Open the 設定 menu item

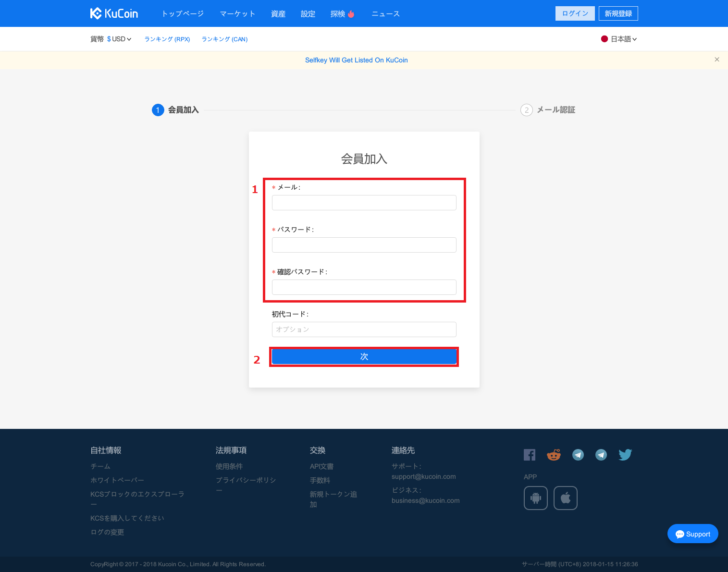pyautogui.click(x=308, y=13)
